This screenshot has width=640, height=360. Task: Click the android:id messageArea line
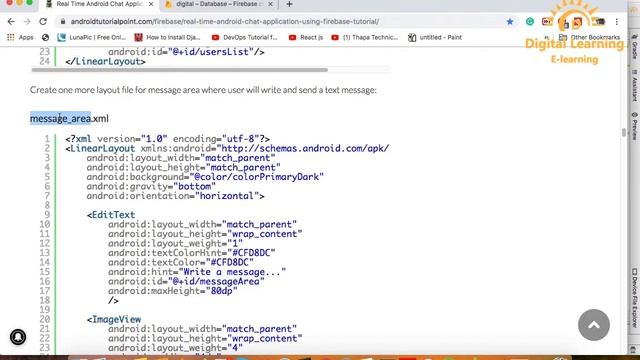[186, 282]
